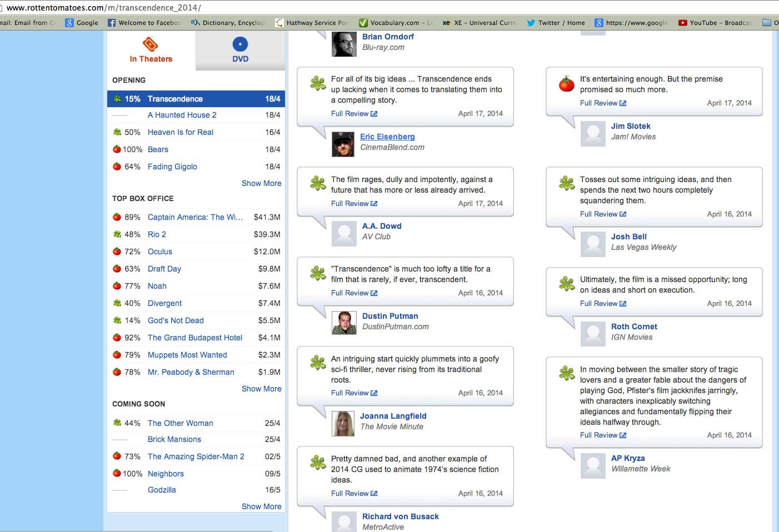The image size is (779, 532).
Task: Open Mr. Peabody & Sherman link
Action: [x=191, y=372]
